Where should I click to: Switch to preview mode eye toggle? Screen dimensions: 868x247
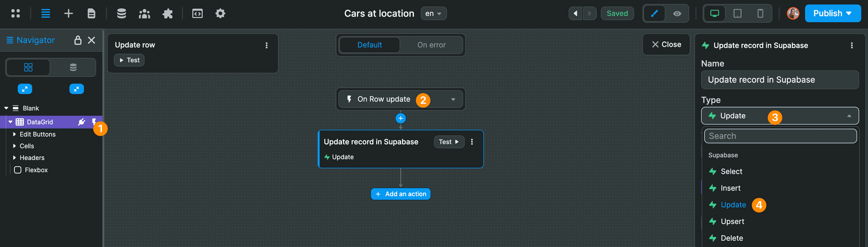pos(677,13)
